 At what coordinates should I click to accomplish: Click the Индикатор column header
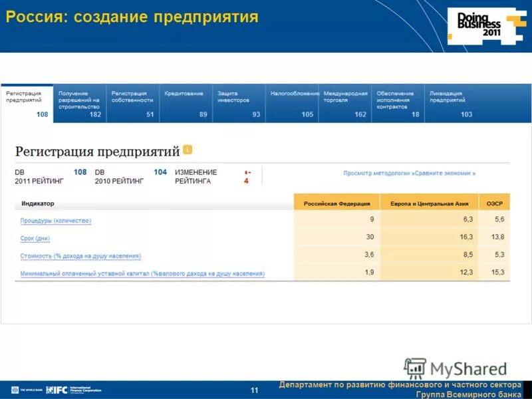tap(38, 203)
